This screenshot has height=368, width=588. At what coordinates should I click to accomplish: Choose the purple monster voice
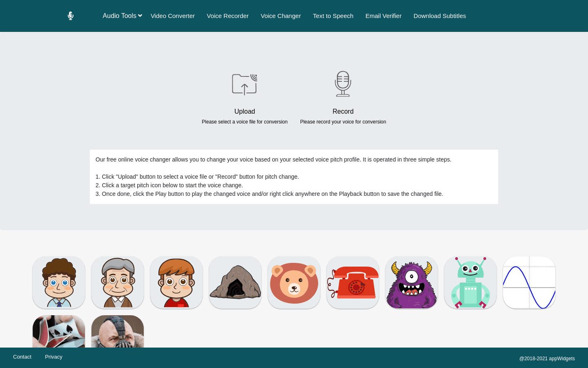pyautogui.click(x=412, y=283)
